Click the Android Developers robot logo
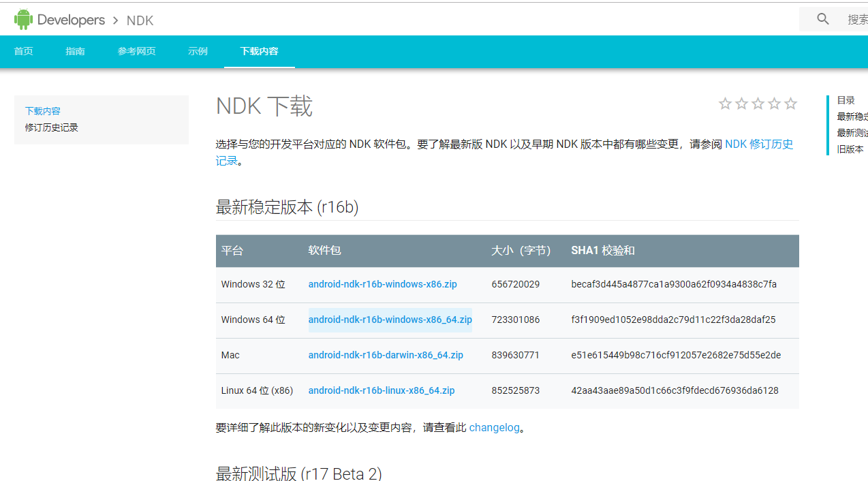 tap(23, 19)
